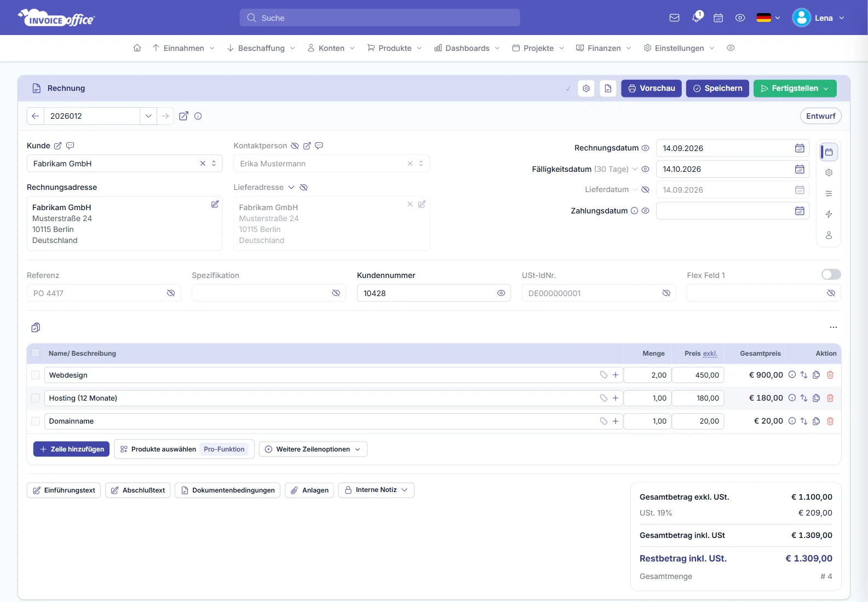Image resolution: width=868 pixels, height=602 pixels.
Task: Edit customer via Kunde edit icon
Action: pyautogui.click(x=58, y=146)
